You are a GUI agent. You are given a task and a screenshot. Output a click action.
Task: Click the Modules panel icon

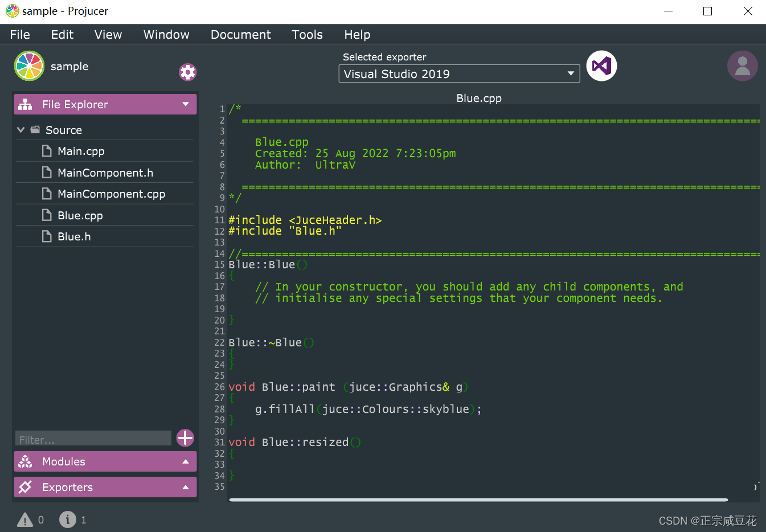[25, 461]
